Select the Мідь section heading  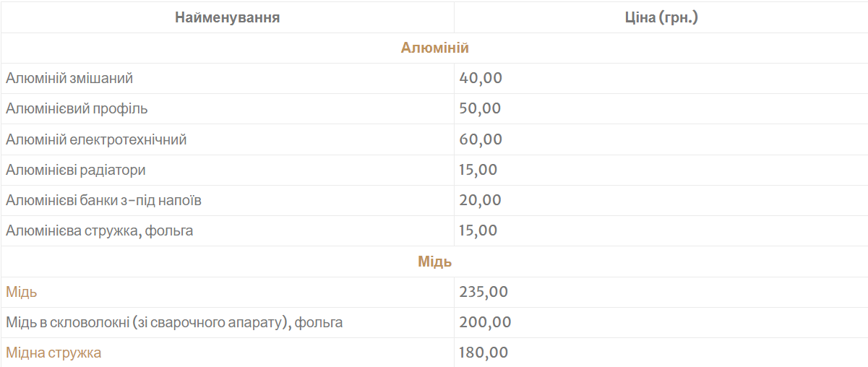(x=434, y=262)
